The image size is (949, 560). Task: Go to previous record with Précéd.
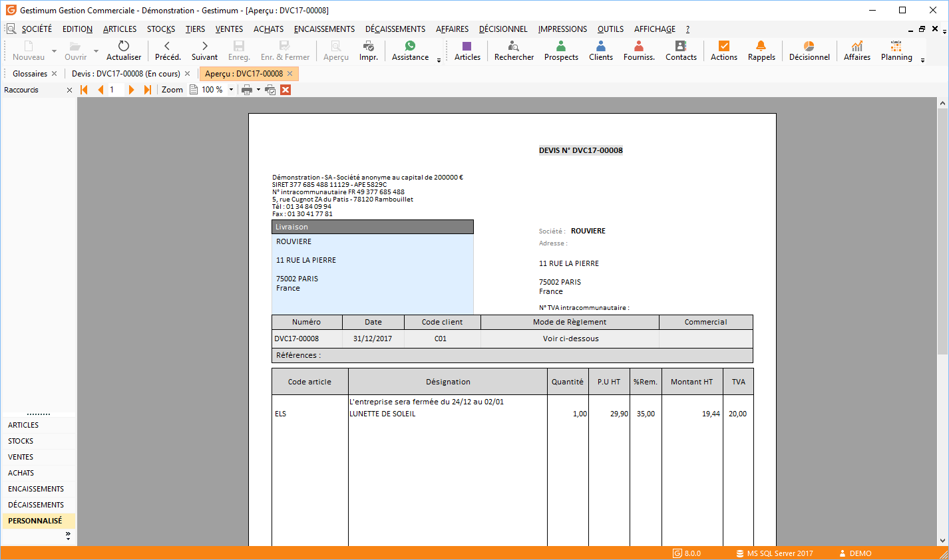[167, 51]
